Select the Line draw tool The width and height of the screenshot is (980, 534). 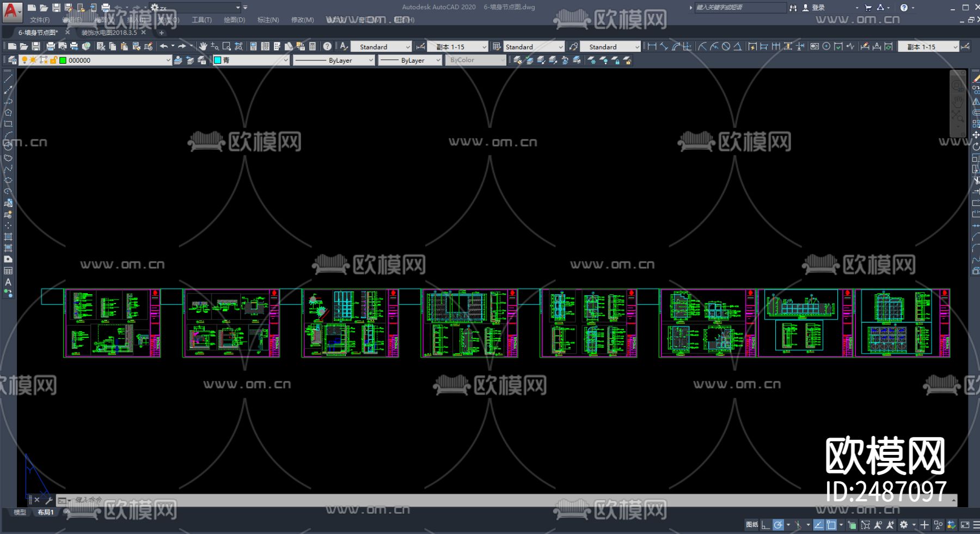pos(8,78)
